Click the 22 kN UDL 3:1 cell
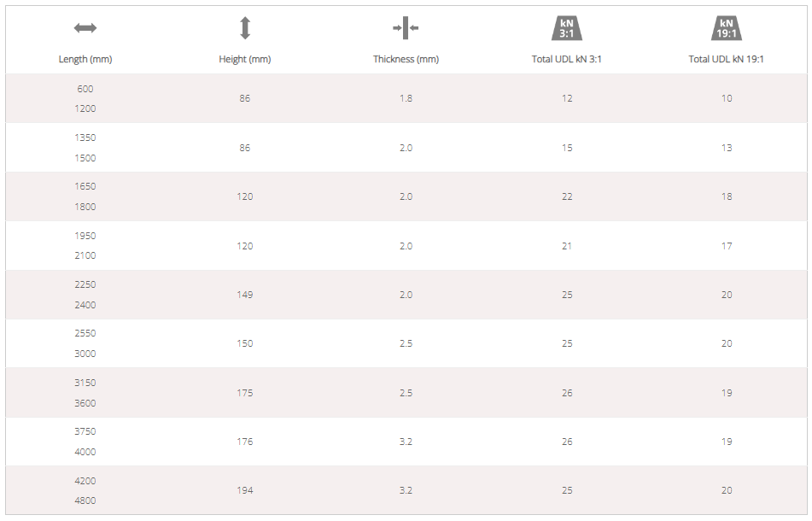Viewport: 812px width, 521px height. coord(567,196)
